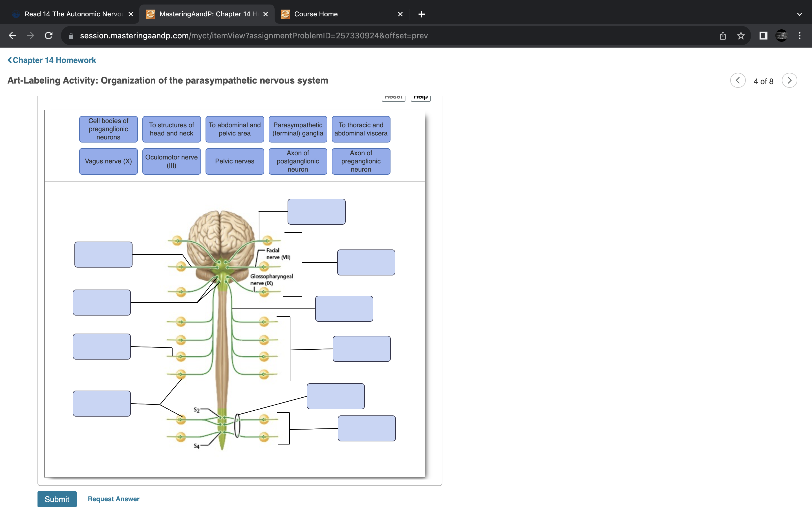Click the address bar URL
The image size is (812, 508).
(254, 36)
